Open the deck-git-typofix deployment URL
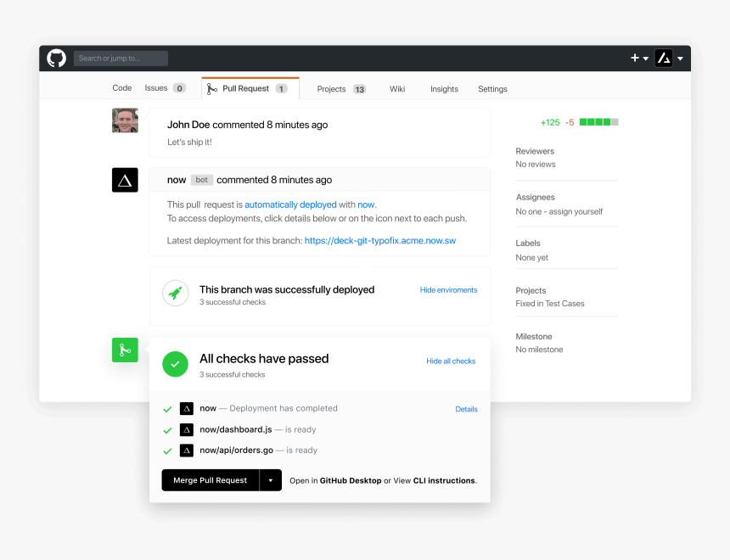This screenshot has width=730, height=560. coord(380,241)
